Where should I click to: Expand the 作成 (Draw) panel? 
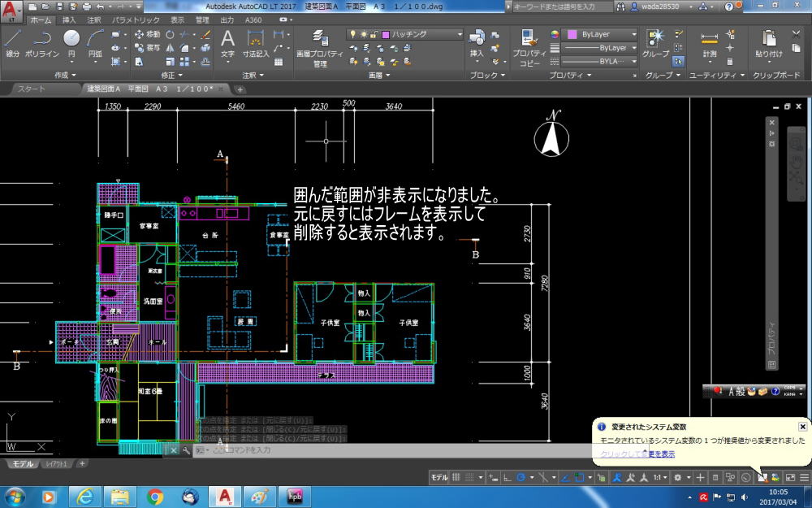point(65,75)
